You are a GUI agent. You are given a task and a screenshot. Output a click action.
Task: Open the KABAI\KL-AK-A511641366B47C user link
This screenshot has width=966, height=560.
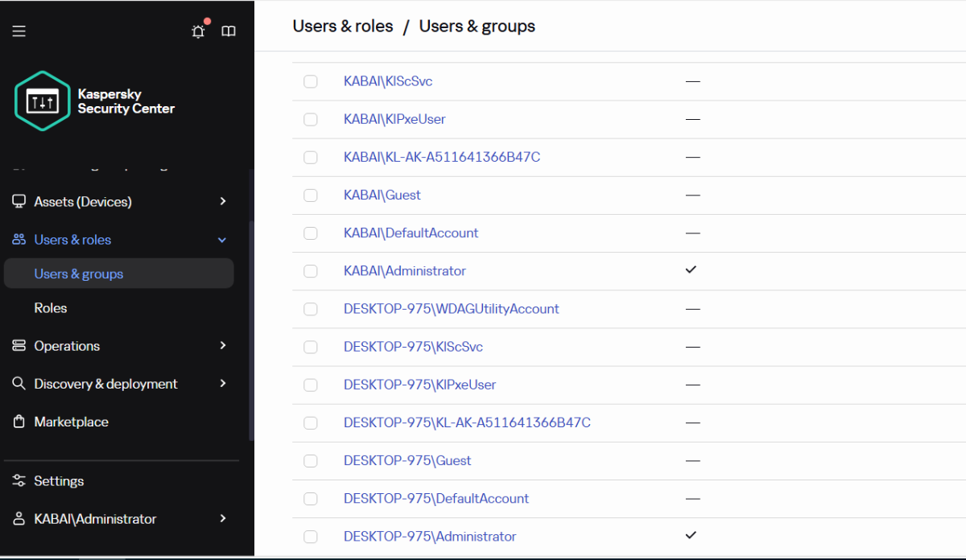(x=442, y=157)
